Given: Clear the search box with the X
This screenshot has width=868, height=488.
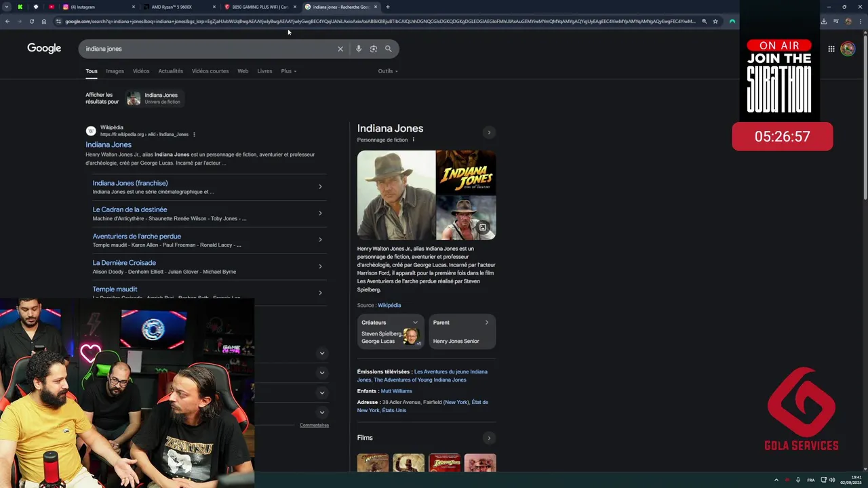Looking at the screenshot, I should (340, 49).
